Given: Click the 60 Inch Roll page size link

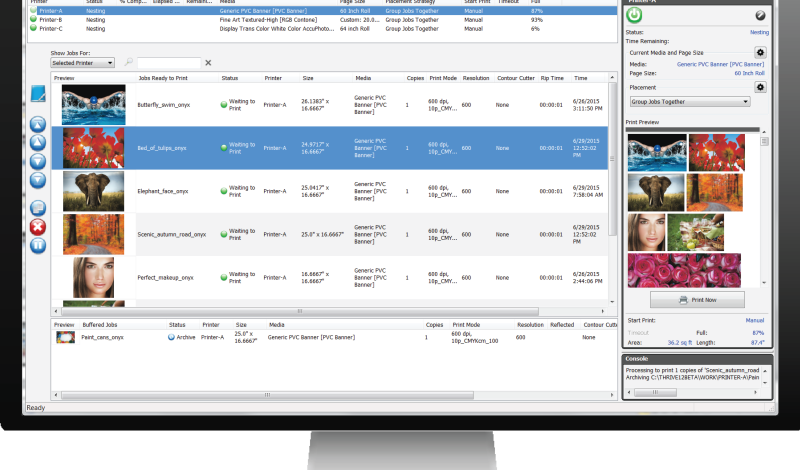Looking at the screenshot, I should (749, 73).
